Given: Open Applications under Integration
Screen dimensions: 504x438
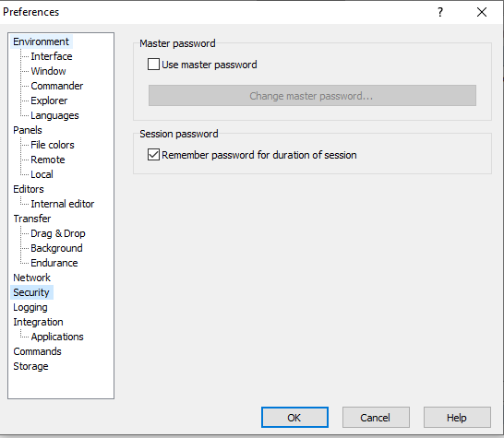Looking at the screenshot, I should pyautogui.click(x=57, y=337).
